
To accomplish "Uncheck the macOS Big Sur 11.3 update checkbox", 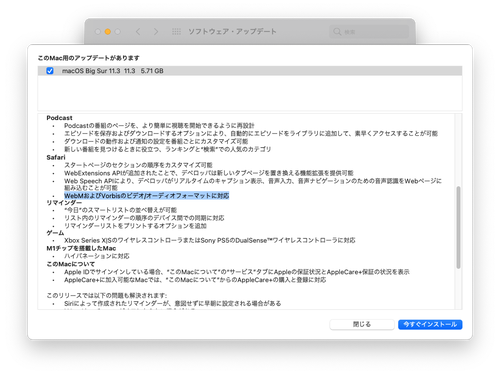I will pos(50,71).
